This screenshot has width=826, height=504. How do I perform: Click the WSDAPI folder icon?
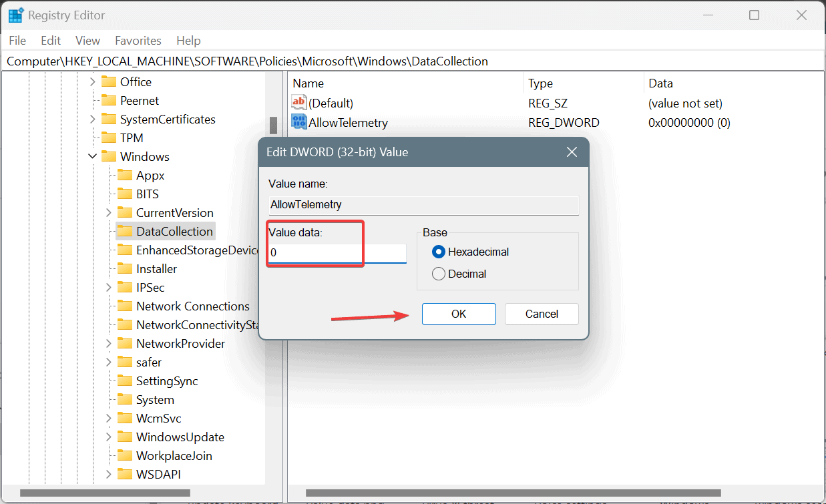[125, 474]
